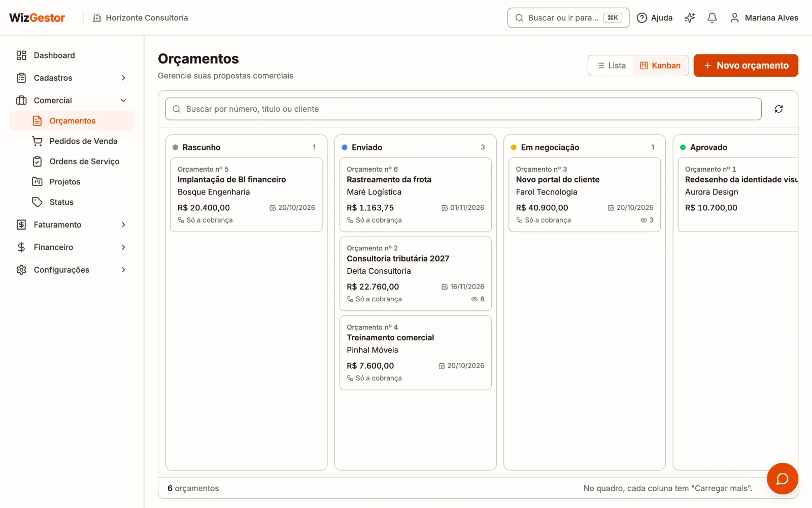Expand the Configurações menu chevron
This screenshot has width=812, height=508.
point(123,270)
